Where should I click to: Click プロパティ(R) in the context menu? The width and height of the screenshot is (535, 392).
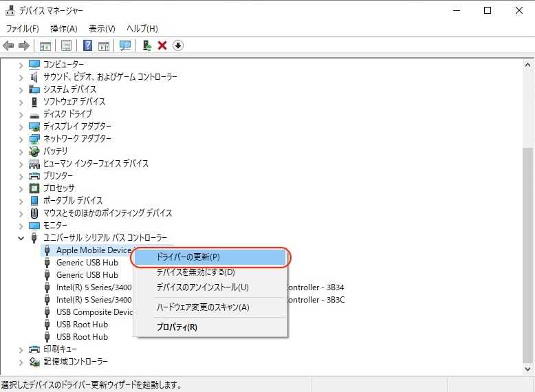point(177,327)
